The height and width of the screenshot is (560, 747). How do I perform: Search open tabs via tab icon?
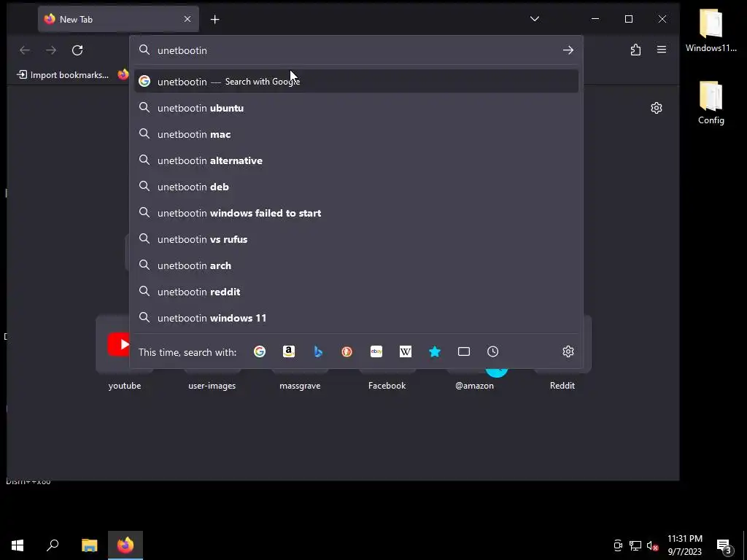click(x=463, y=351)
